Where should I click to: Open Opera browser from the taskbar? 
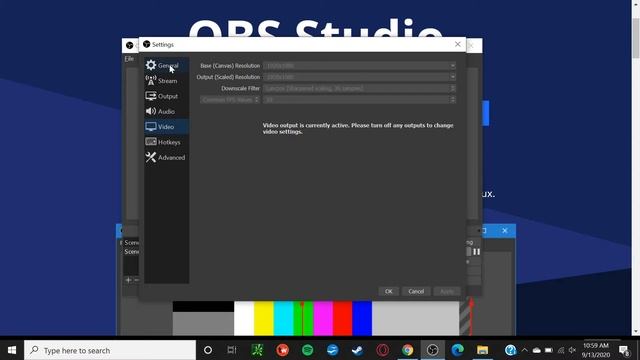tap(382, 350)
